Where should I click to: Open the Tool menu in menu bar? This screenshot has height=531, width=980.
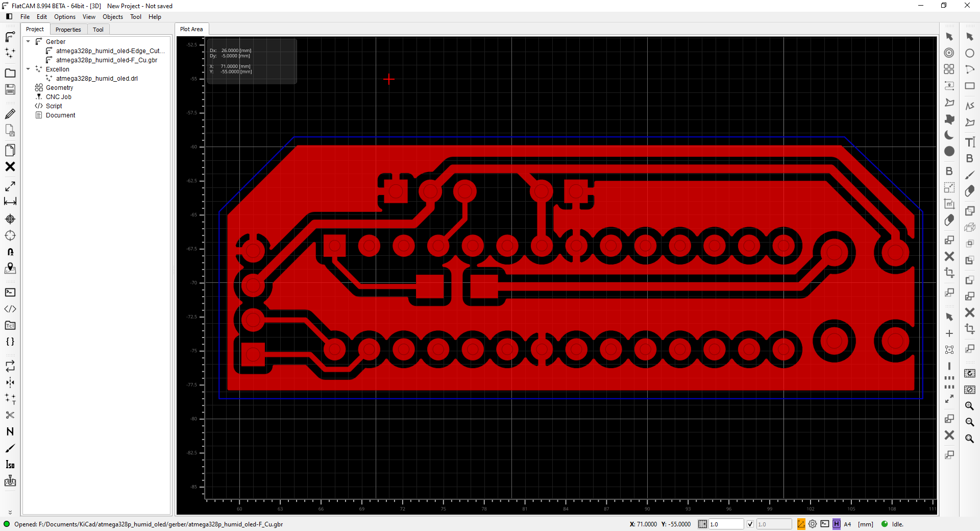point(136,17)
